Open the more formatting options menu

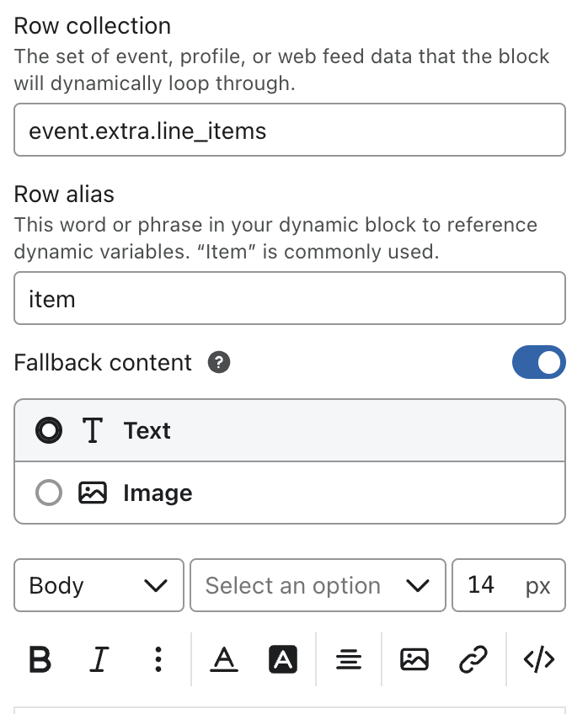(158, 660)
